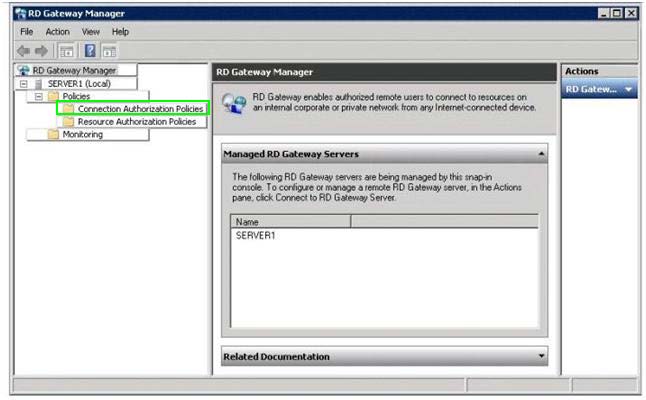Open the View menu
The width and height of the screenshot is (646, 400).
pos(91,32)
